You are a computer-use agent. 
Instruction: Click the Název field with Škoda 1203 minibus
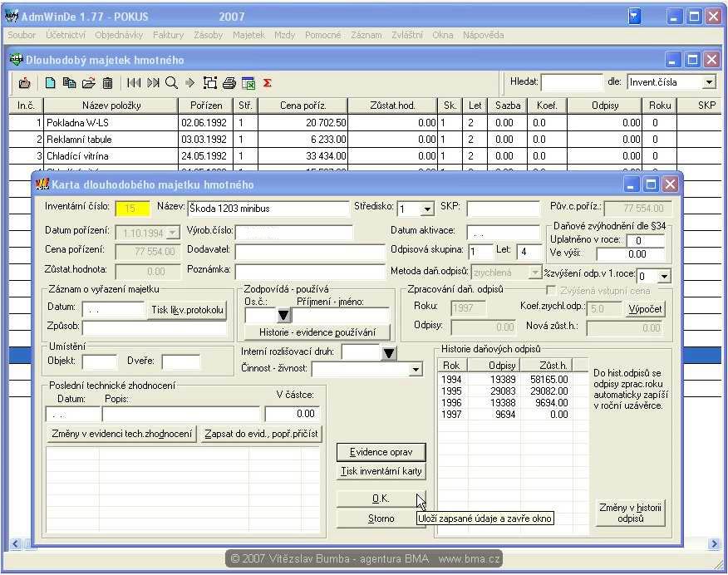pos(268,209)
